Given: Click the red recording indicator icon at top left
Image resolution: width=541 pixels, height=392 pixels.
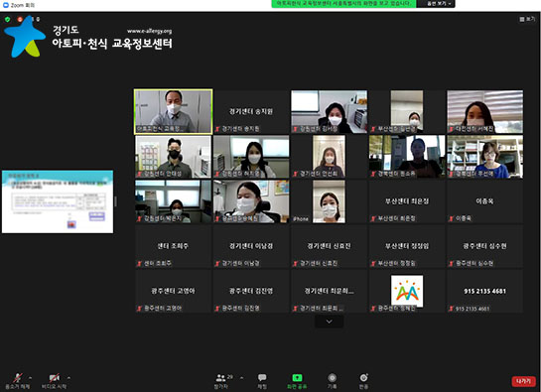Looking at the screenshot, I should pos(20,19).
